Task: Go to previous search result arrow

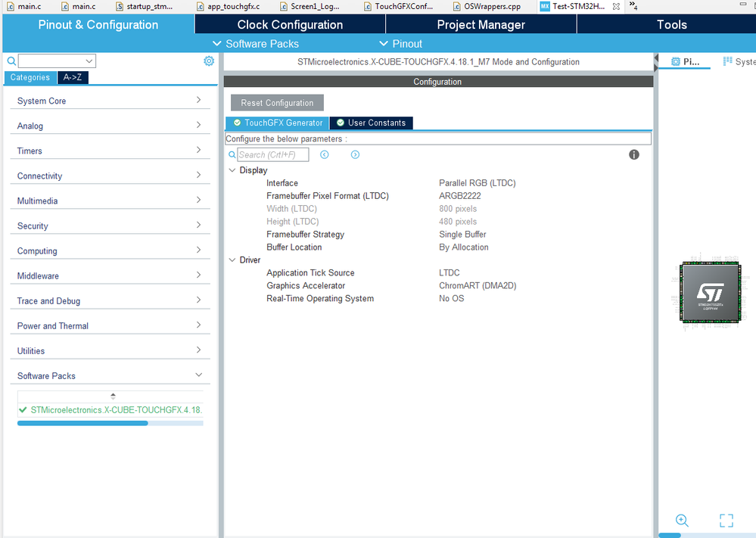Action: click(x=325, y=155)
